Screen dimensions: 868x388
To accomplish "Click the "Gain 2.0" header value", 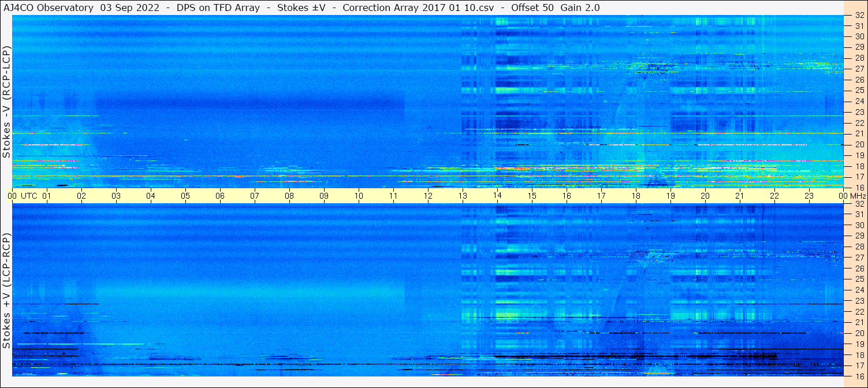I will pos(580,8).
